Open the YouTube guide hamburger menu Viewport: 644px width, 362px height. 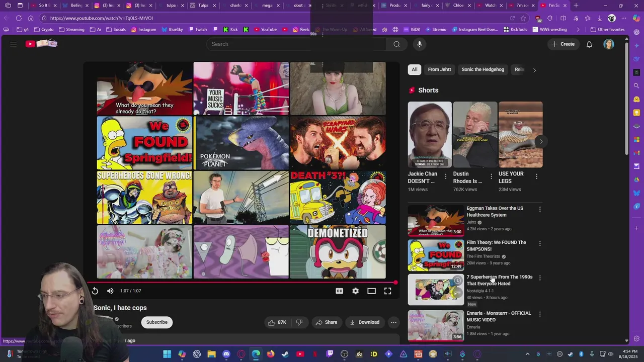click(x=14, y=44)
